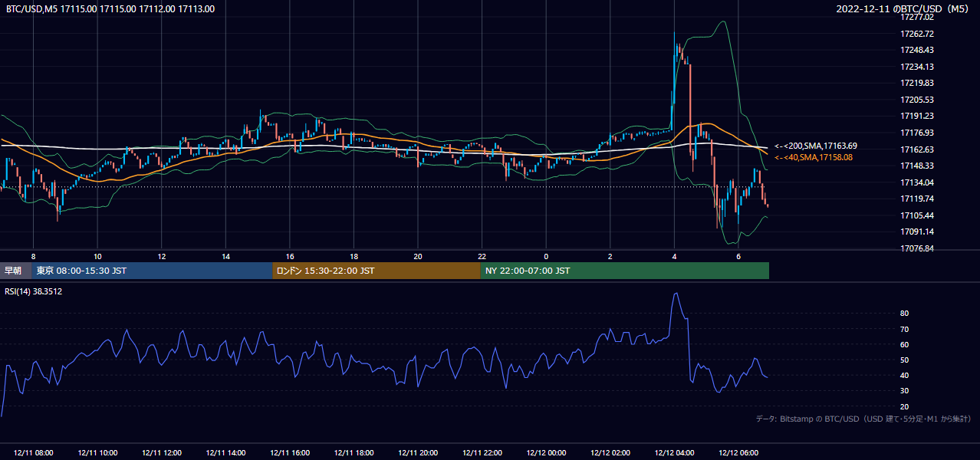Click price axis value 17277.02
This screenshot has width=980, height=460.
point(917,17)
